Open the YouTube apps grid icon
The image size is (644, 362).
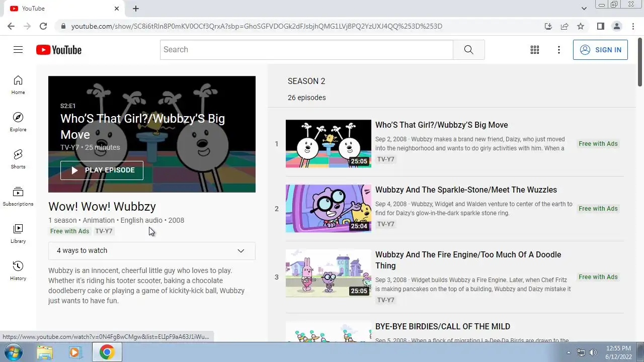535,50
